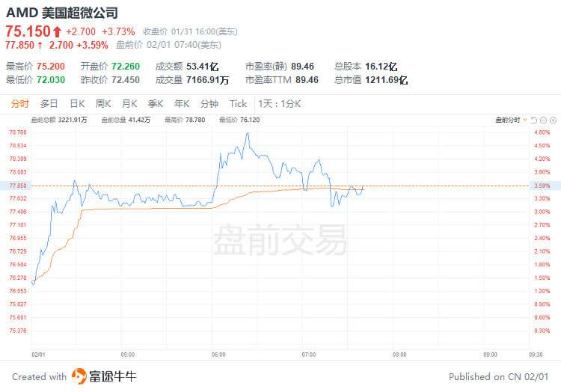Click the 78.760 left axis label
This screenshot has height=392, width=561.
click(18, 132)
